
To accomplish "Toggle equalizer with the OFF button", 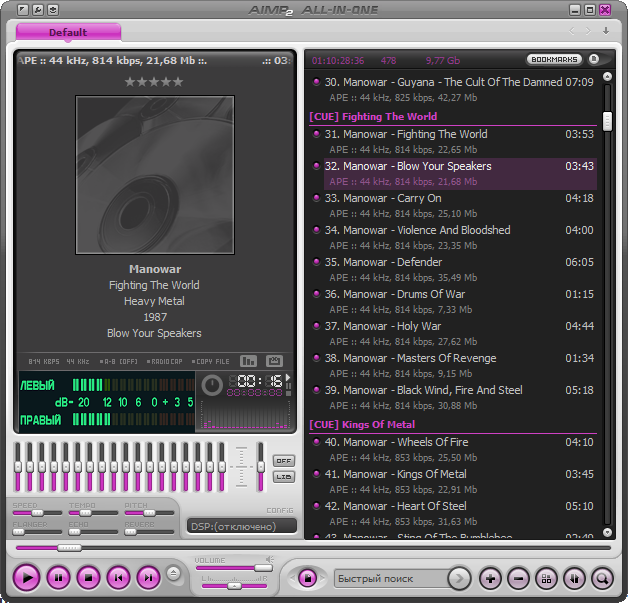I will click(x=284, y=461).
